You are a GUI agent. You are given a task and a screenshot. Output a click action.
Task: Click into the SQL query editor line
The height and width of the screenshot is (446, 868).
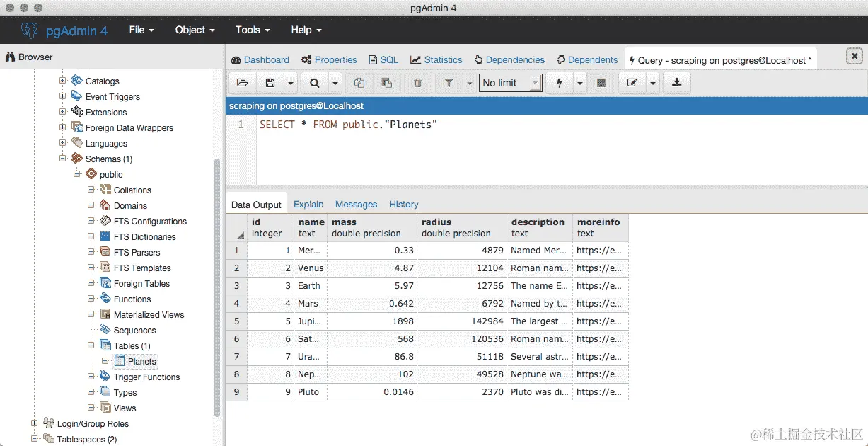pyautogui.click(x=562, y=125)
